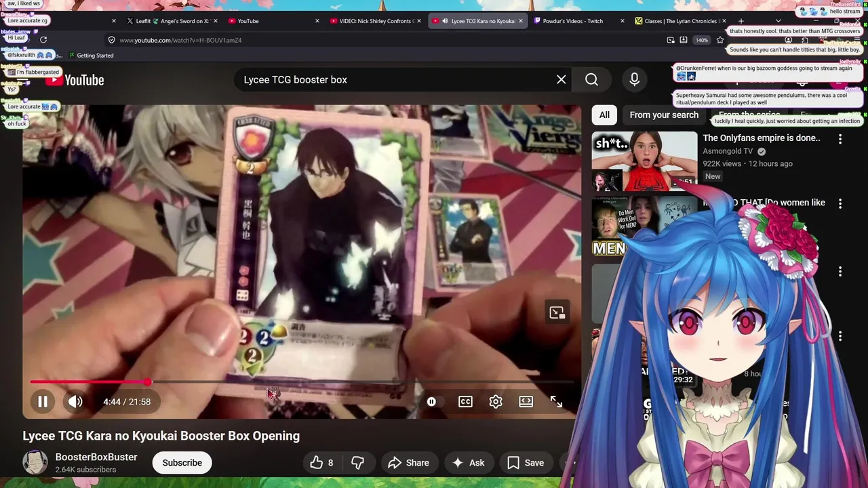
Task: Close the Powdur's Videos Twitch tab
Action: [x=623, y=21]
